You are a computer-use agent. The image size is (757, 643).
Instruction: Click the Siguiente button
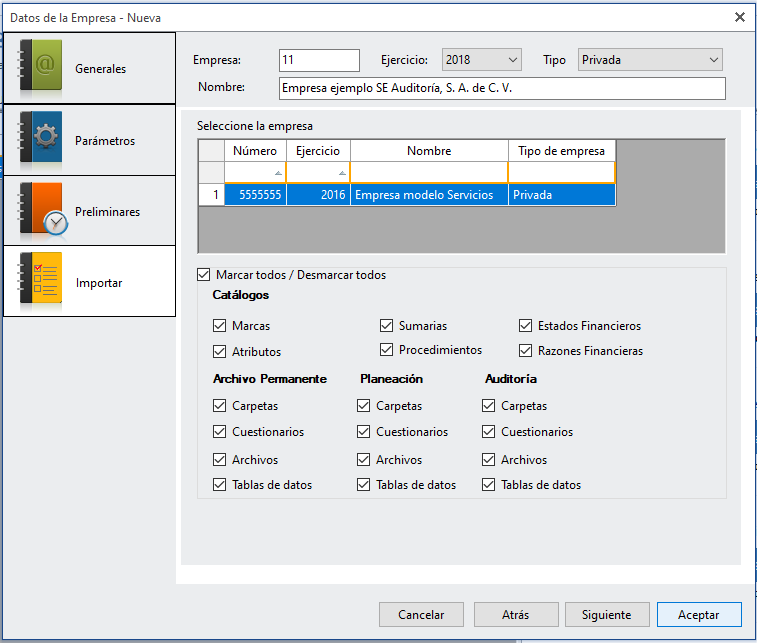point(606,615)
